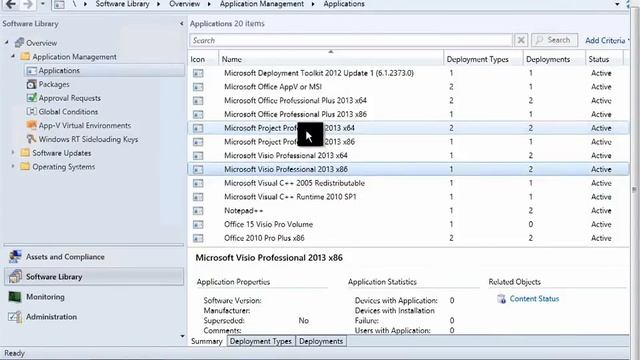
Task: Select Office 15 Visio Pro Volume row
Action: point(408,224)
